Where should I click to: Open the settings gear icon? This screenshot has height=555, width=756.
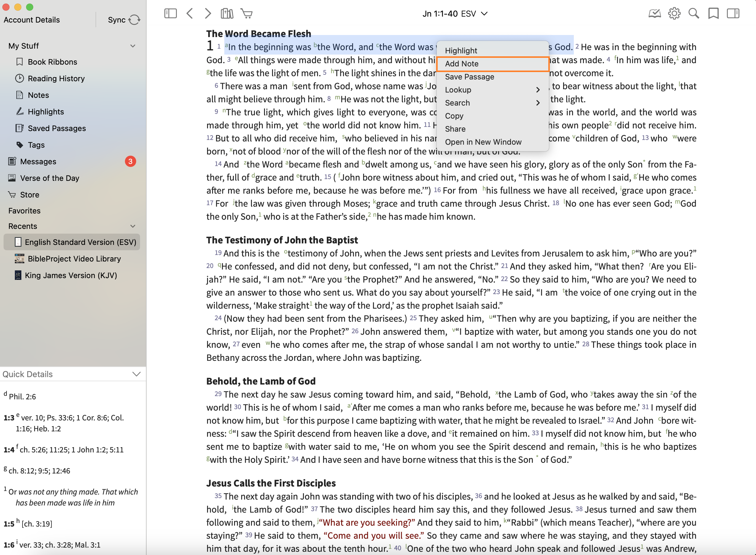[674, 13]
